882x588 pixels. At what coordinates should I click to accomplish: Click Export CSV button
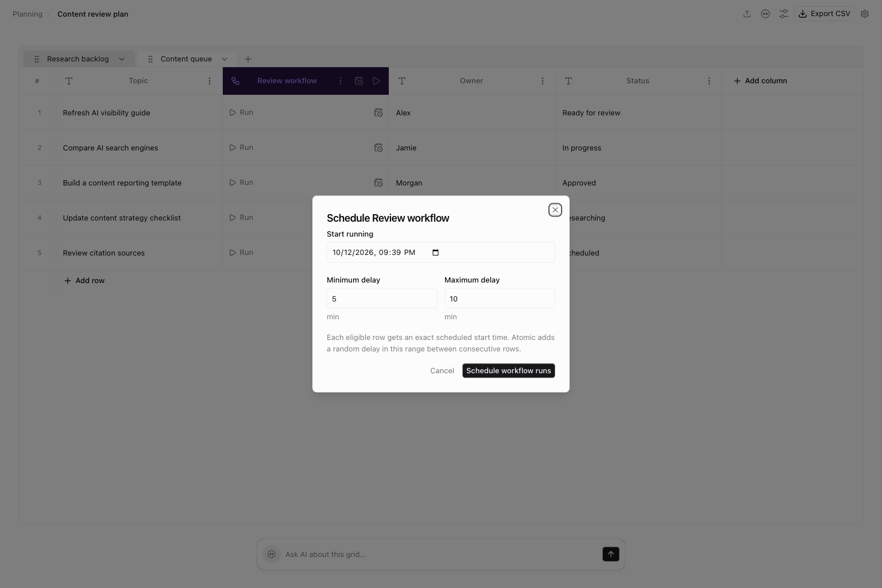(824, 14)
